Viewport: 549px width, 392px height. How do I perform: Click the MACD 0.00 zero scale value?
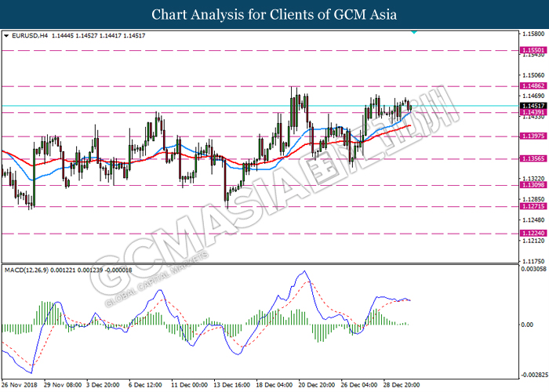tap(527, 325)
